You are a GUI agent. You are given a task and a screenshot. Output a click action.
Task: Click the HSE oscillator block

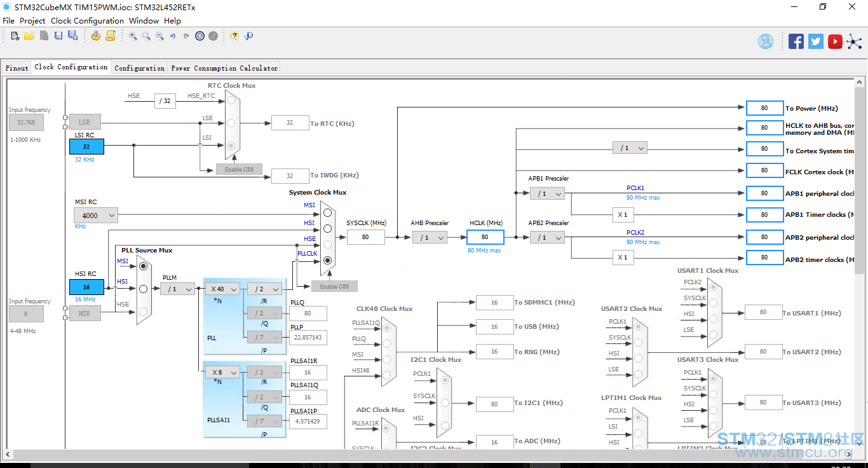85,313
